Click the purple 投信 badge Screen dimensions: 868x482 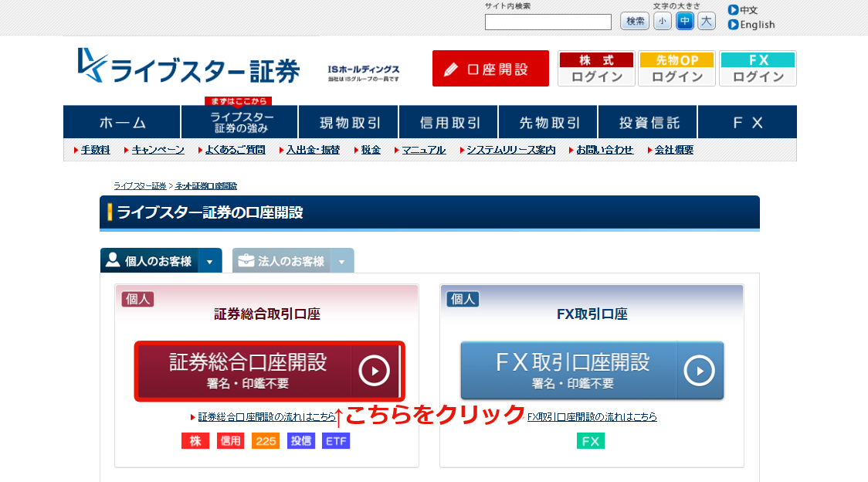click(301, 441)
